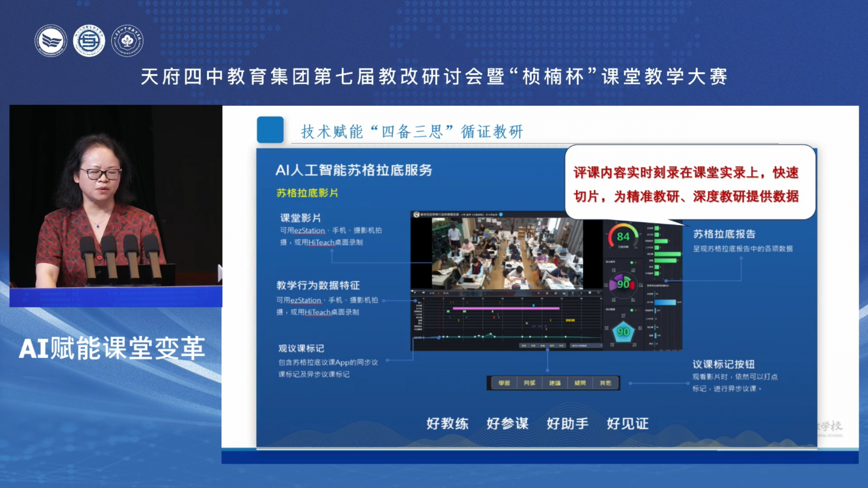This screenshot has height=488, width=868.
Task: Click the 84 score gauge
Action: click(x=623, y=236)
